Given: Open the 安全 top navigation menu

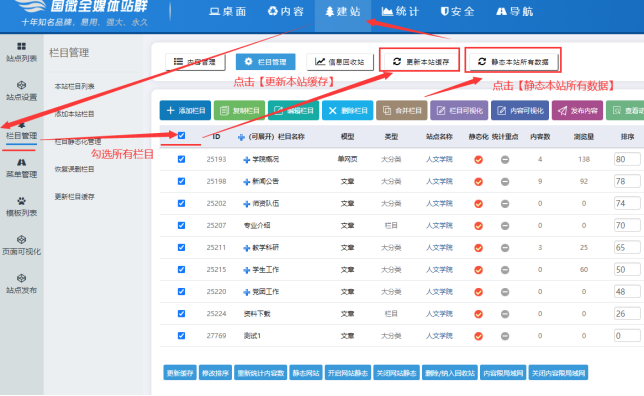Looking at the screenshot, I should 457,12.
